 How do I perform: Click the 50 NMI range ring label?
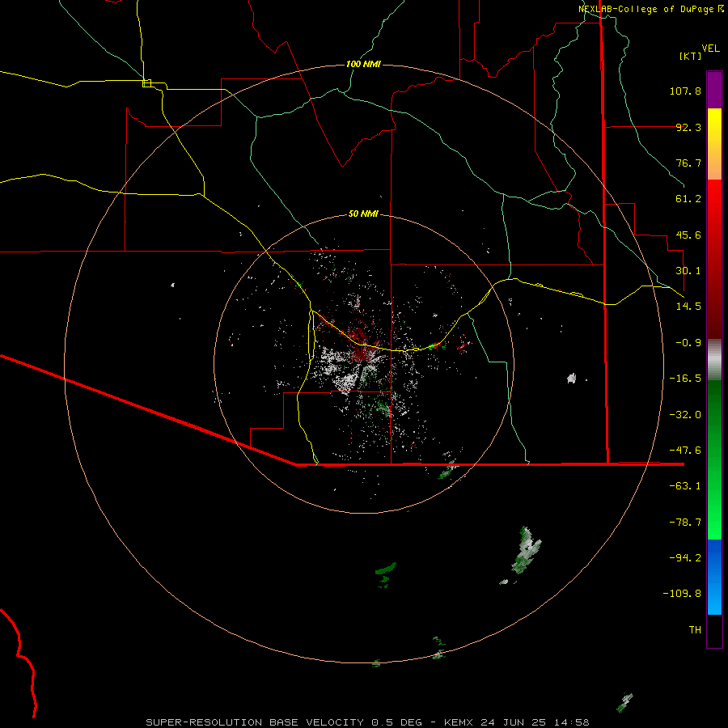coord(363,214)
